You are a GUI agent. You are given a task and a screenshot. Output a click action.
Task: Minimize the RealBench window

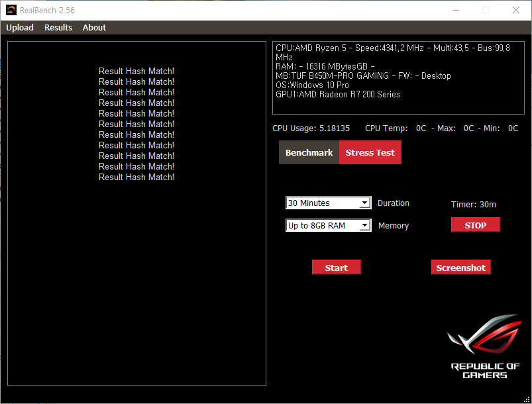click(456, 10)
